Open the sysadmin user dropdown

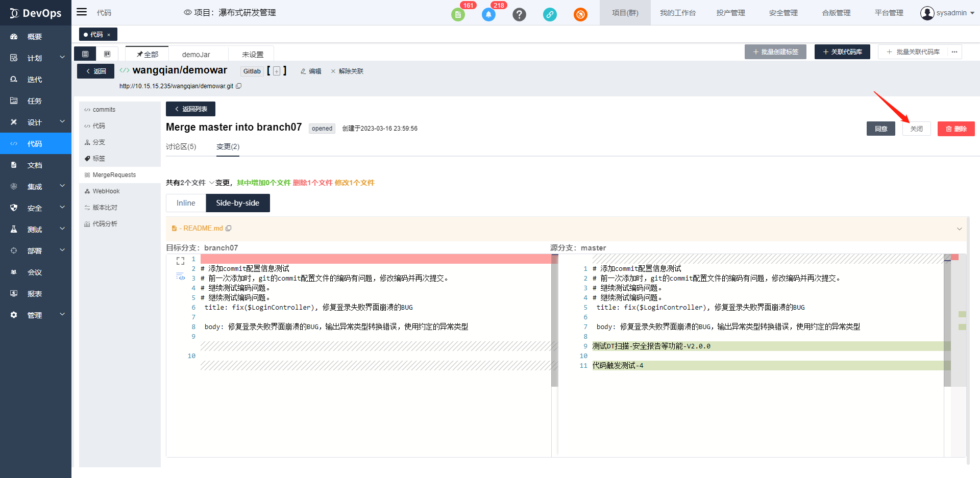tap(947, 13)
